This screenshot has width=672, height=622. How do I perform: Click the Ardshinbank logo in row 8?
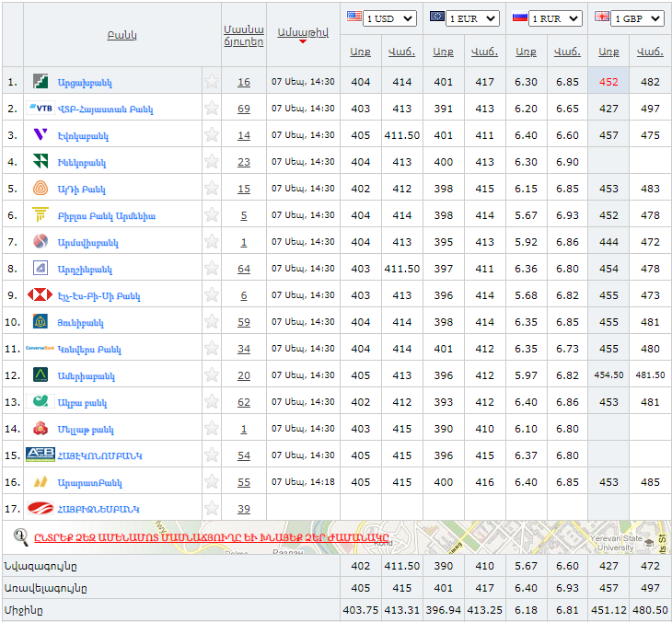41,268
